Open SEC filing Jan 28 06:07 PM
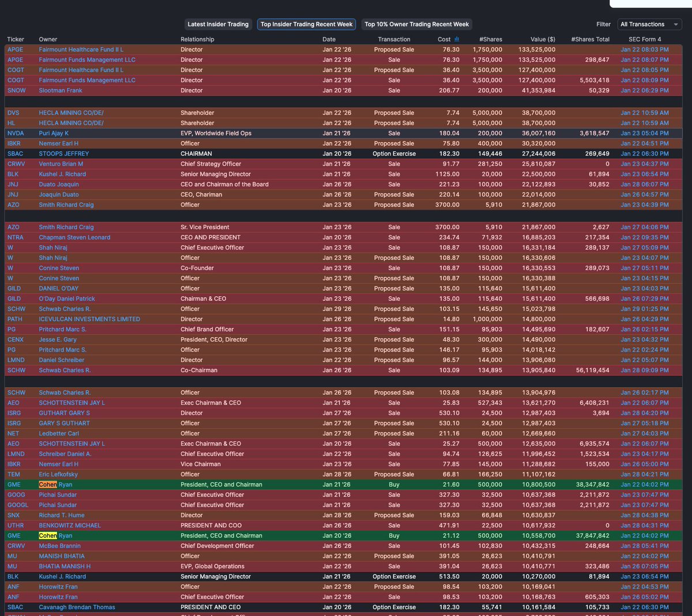Viewport: 692px width, 616px height. tap(645, 184)
